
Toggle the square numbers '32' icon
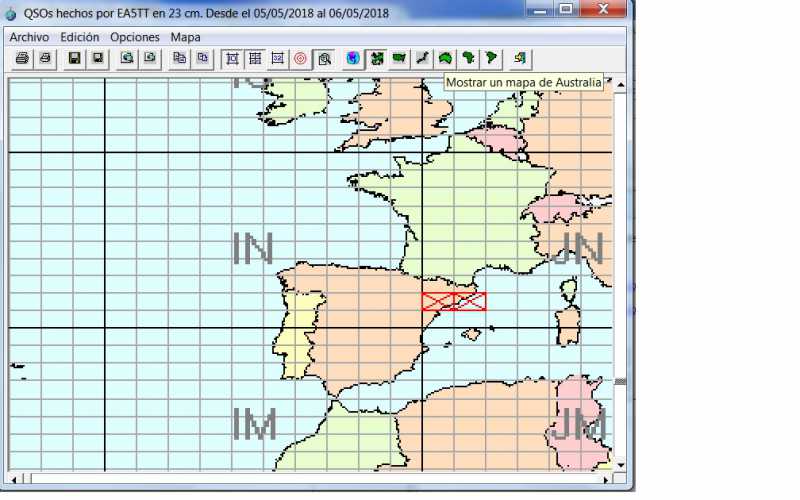pos(278,59)
